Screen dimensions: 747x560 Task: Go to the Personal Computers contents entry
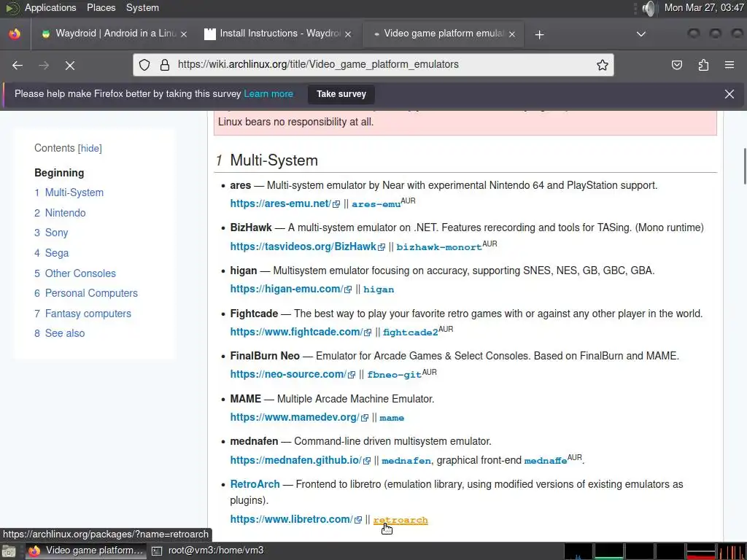[86, 293]
